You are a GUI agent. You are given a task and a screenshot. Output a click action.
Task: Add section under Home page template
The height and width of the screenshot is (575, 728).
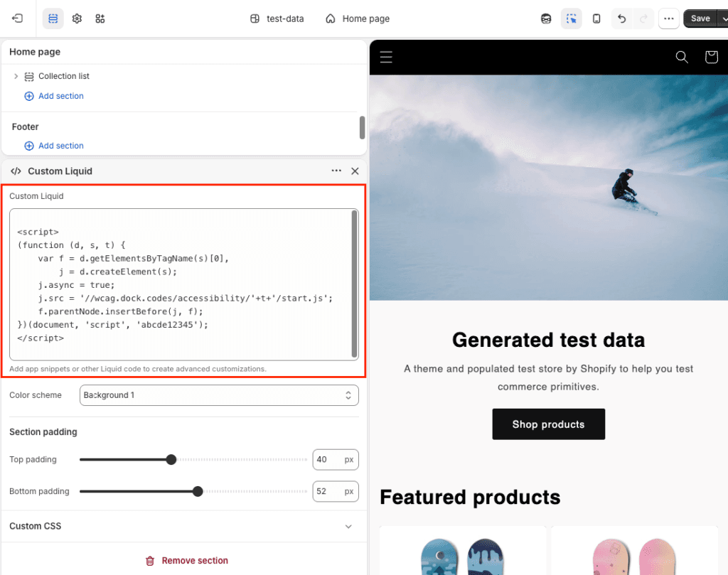54,96
